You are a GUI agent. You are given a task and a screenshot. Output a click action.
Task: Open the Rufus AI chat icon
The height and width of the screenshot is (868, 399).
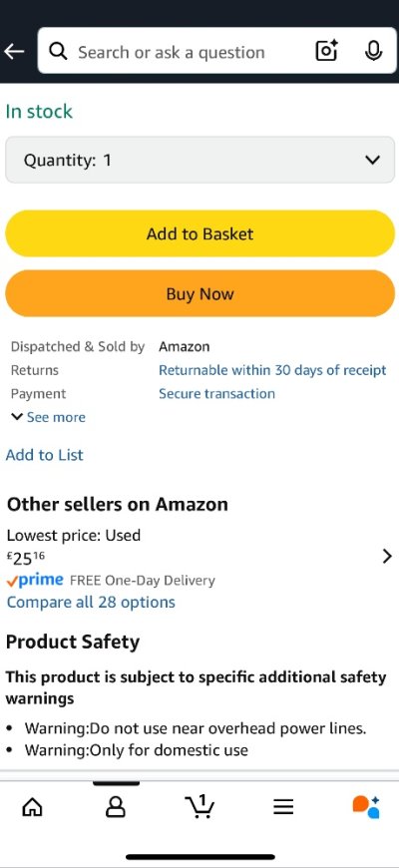coord(366,806)
